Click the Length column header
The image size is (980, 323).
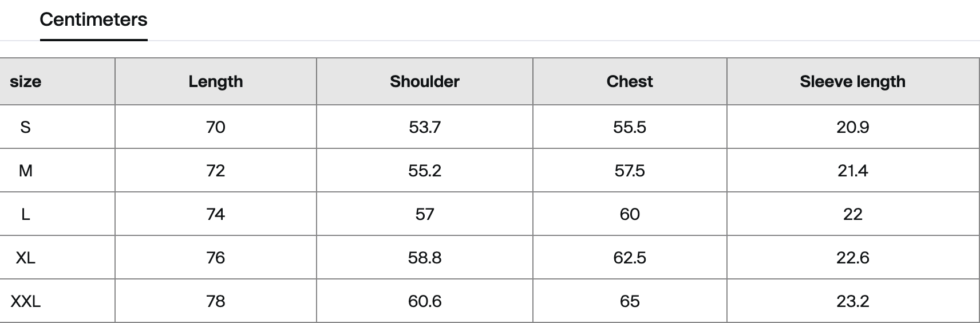tap(216, 81)
